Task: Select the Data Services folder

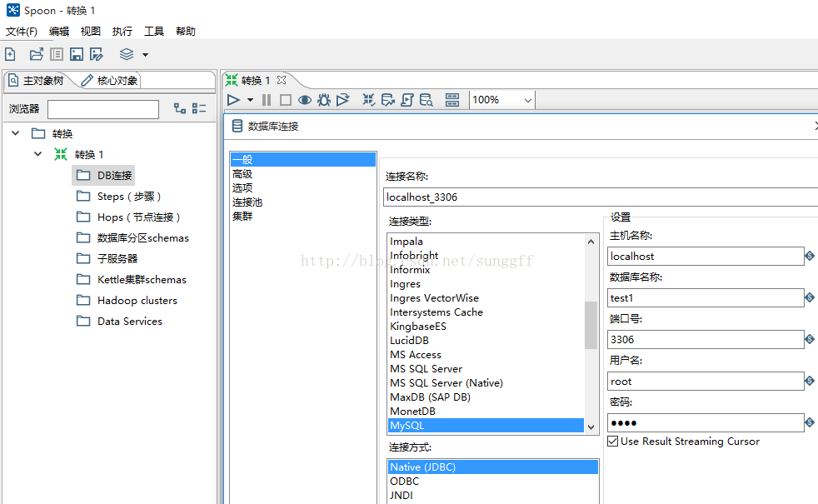Action: point(119,322)
